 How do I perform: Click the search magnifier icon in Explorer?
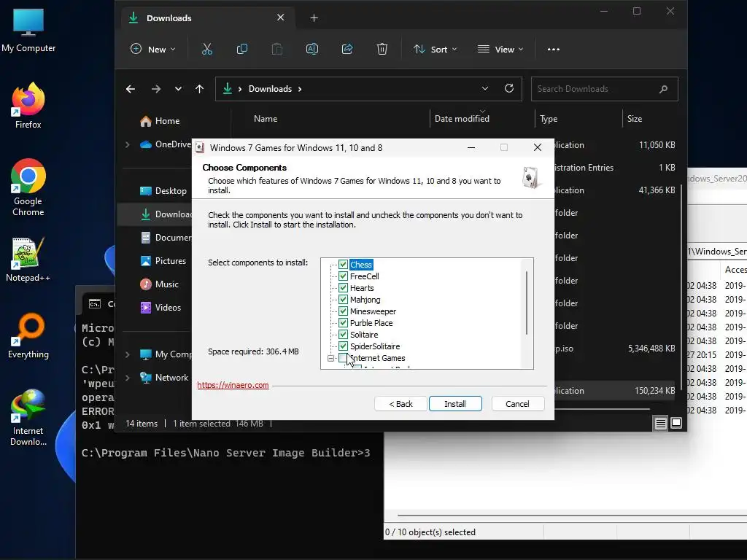pyautogui.click(x=663, y=89)
